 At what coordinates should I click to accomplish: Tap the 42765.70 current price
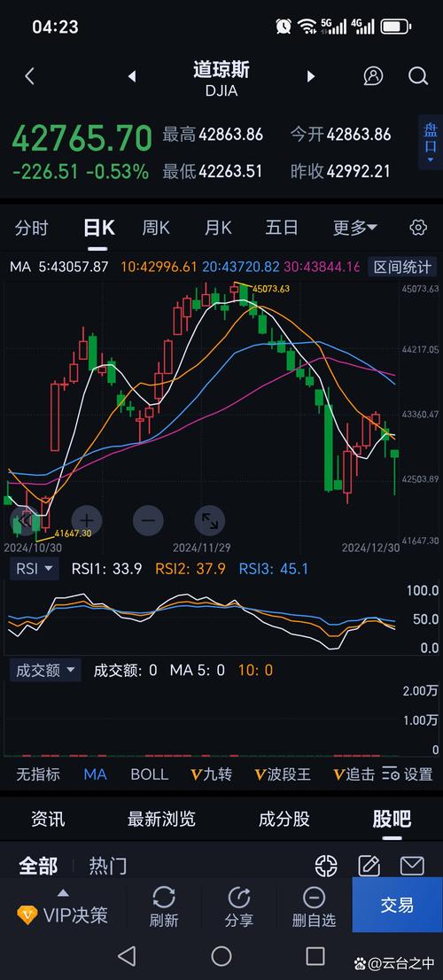coord(82,138)
